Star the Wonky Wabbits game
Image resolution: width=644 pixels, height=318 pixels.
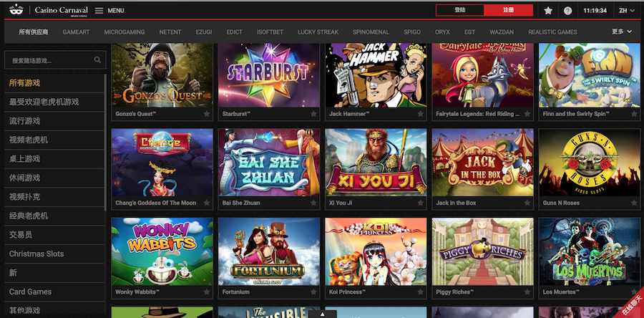207,292
